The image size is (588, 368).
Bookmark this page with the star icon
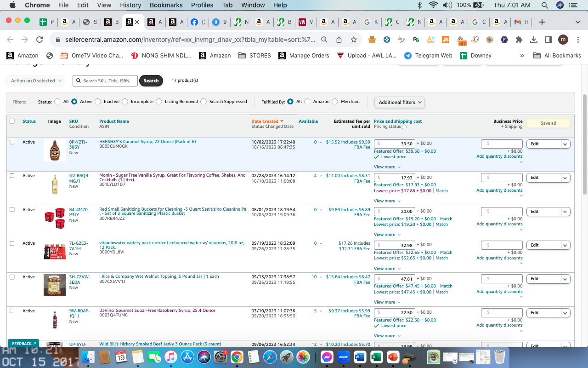354,40
